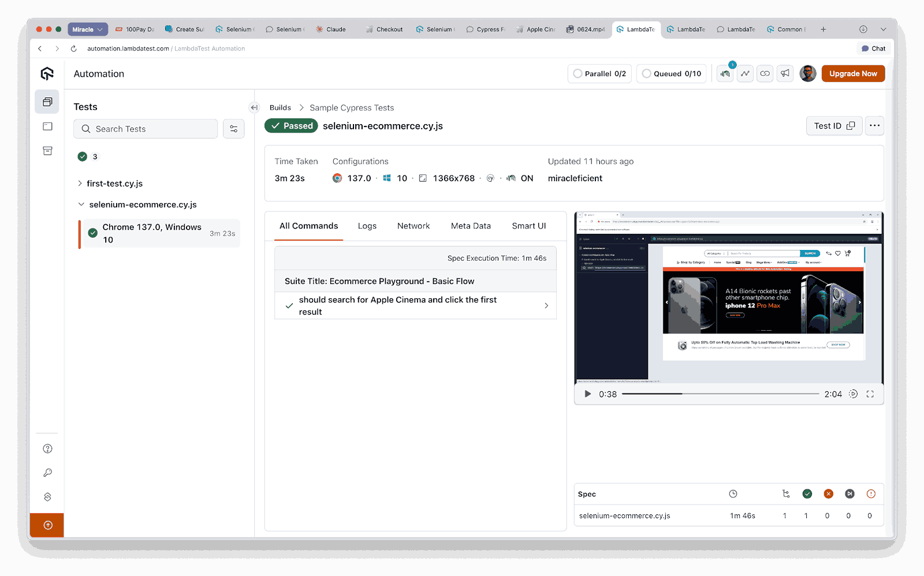Image resolution: width=924 pixels, height=576 pixels.
Task: Open the notifications icon with badge 1
Action: pyautogui.click(x=725, y=73)
